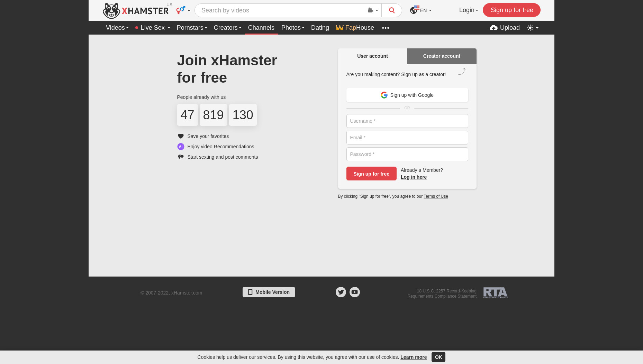This screenshot has width=643, height=364.
Task: Click the "People already with us" text
Action: click(201, 97)
